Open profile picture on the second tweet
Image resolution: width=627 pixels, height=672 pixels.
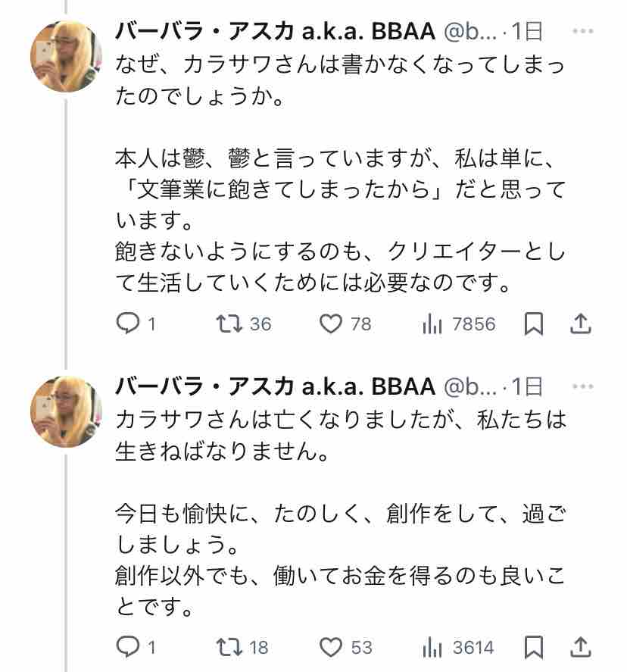click(66, 411)
